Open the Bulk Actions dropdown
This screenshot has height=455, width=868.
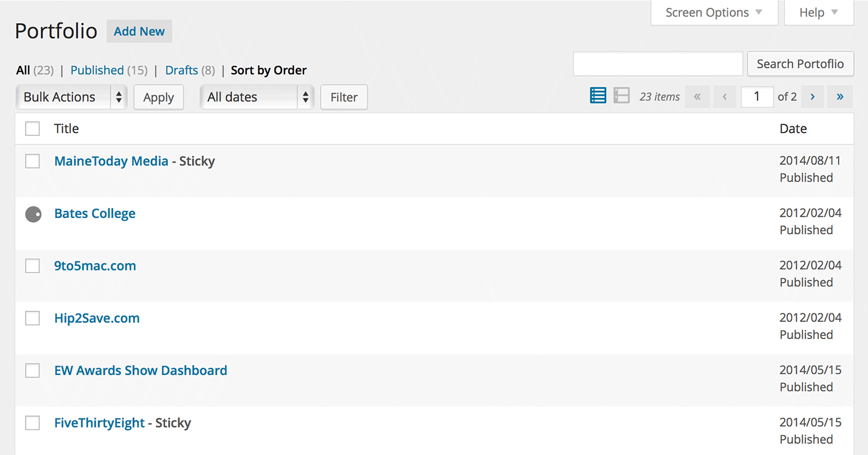coord(72,97)
